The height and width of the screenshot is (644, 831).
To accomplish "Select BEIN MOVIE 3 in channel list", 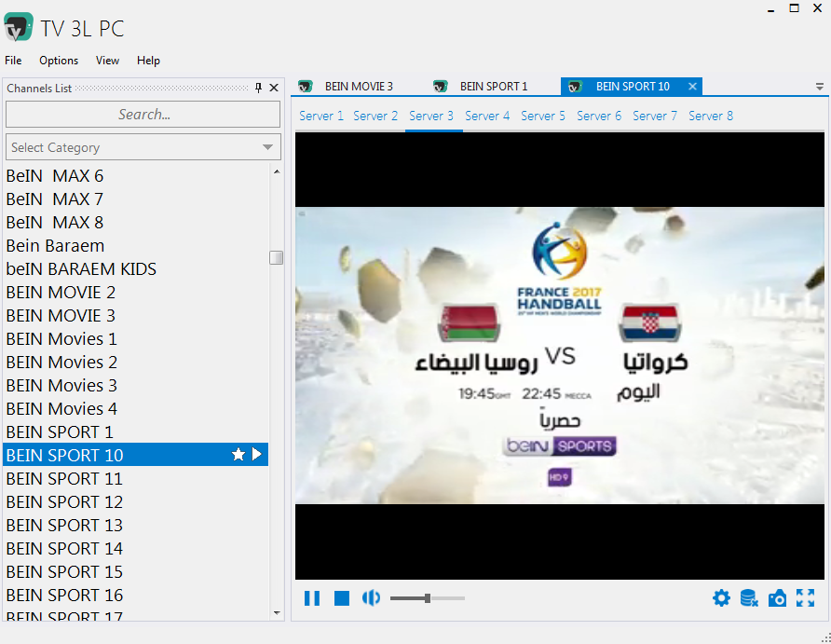I will click(x=136, y=315).
